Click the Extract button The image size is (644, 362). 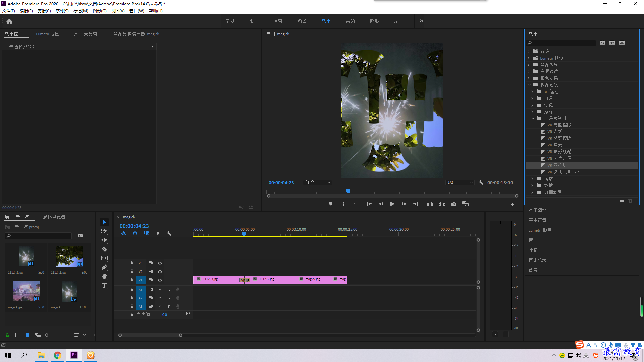[x=442, y=204]
